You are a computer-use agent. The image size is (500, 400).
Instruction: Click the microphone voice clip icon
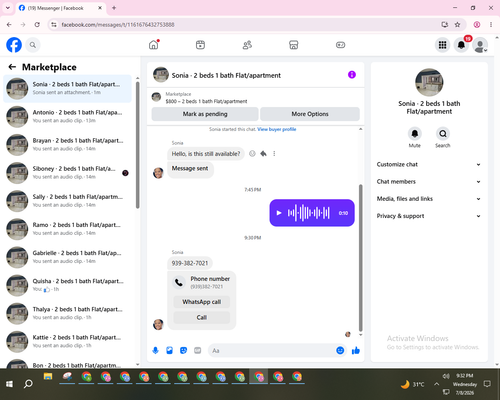point(155,350)
